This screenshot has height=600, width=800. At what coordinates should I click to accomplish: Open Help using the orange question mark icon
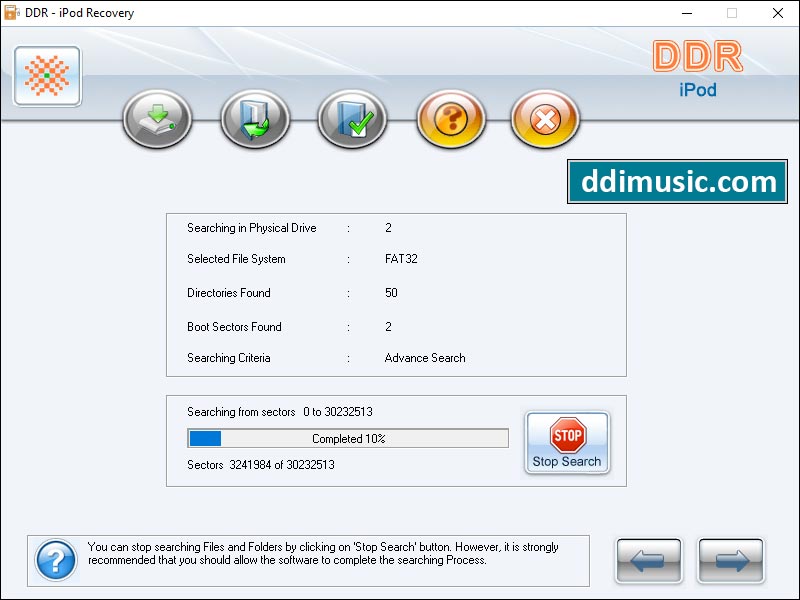pos(448,119)
